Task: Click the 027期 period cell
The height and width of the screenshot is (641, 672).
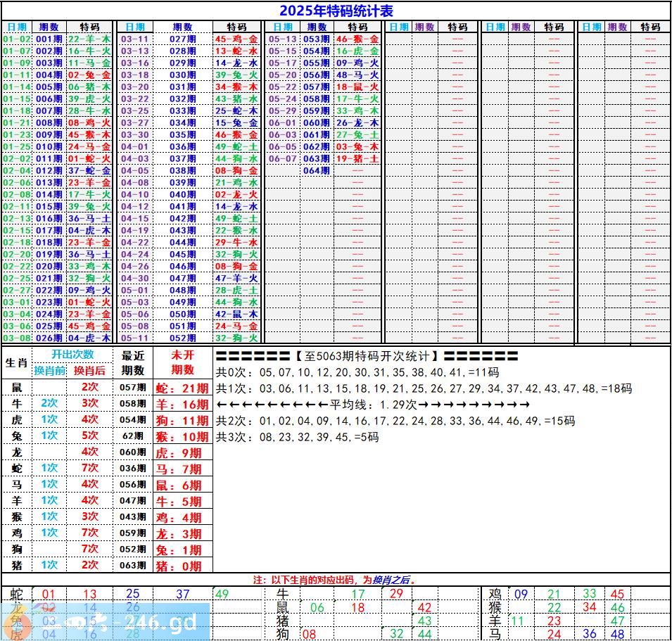Action: 182,39
